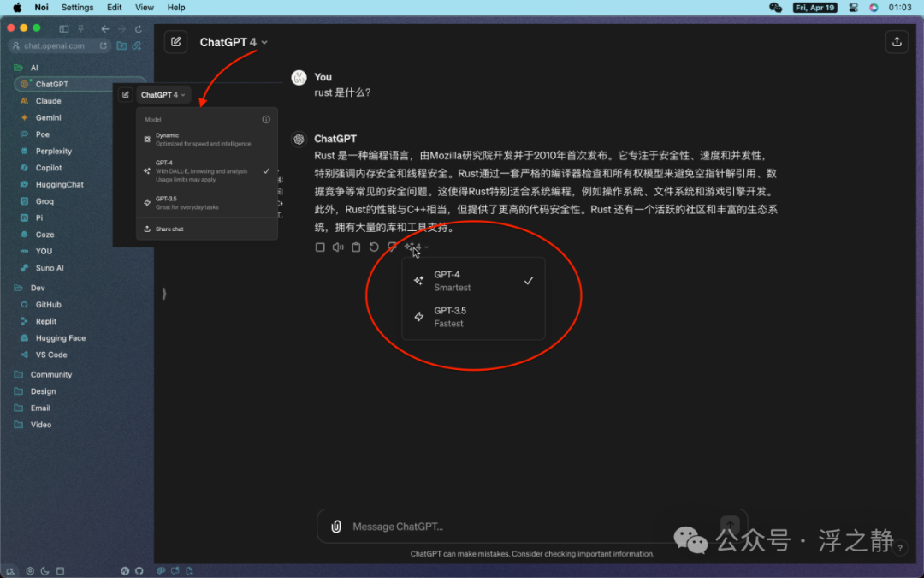Screen dimensions: 924x578
Task: Click the paperclip attach file icon
Action: coord(336,527)
